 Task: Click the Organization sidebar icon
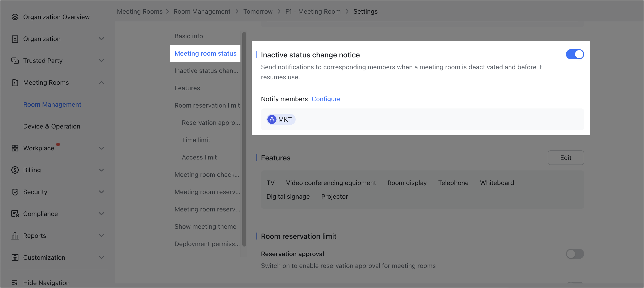(x=15, y=39)
